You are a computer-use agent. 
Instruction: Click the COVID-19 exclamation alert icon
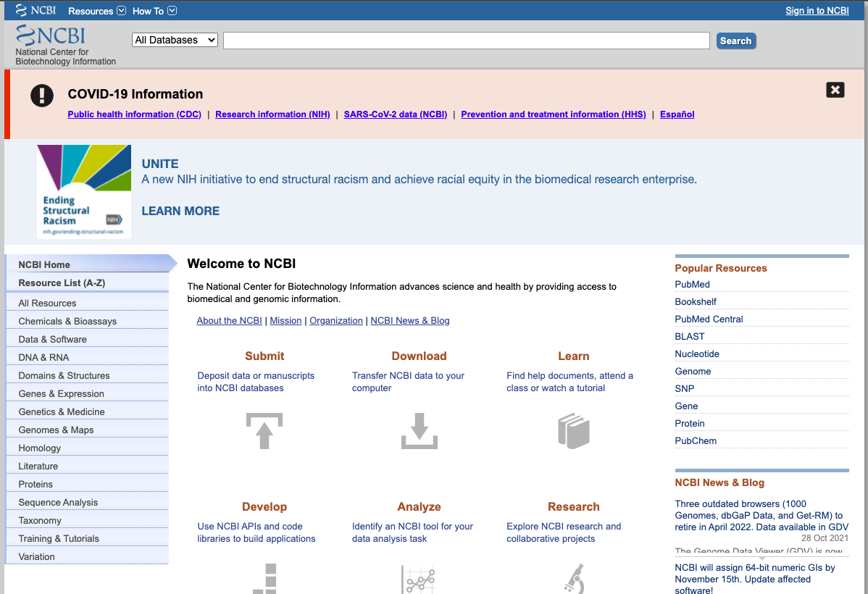click(42, 95)
